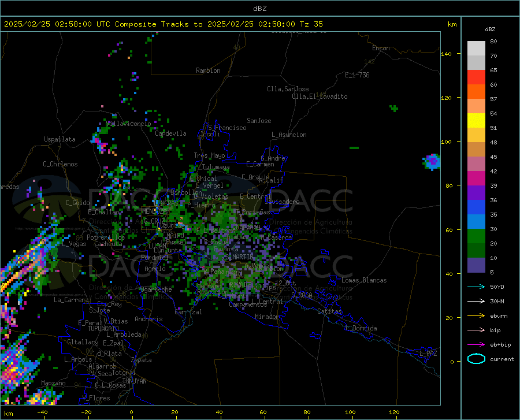
Task: Click the Villavicencio place label
Action: pyautogui.click(x=129, y=124)
